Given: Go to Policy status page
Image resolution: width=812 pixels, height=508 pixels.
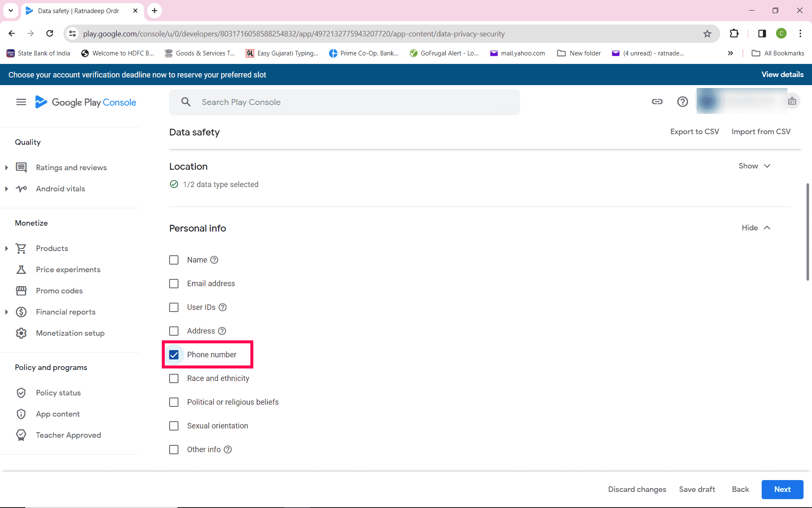Looking at the screenshot, I should coord(58,393).
